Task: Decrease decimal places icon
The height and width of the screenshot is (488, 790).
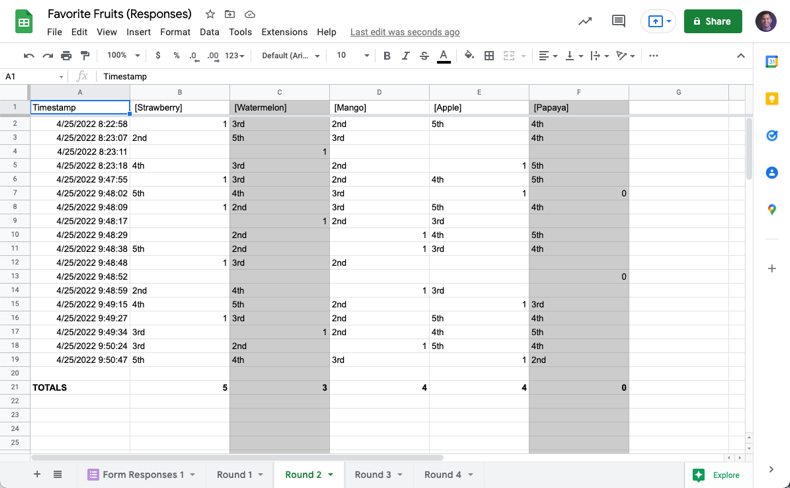Action: pyautogui.click(x=194, y=56)
